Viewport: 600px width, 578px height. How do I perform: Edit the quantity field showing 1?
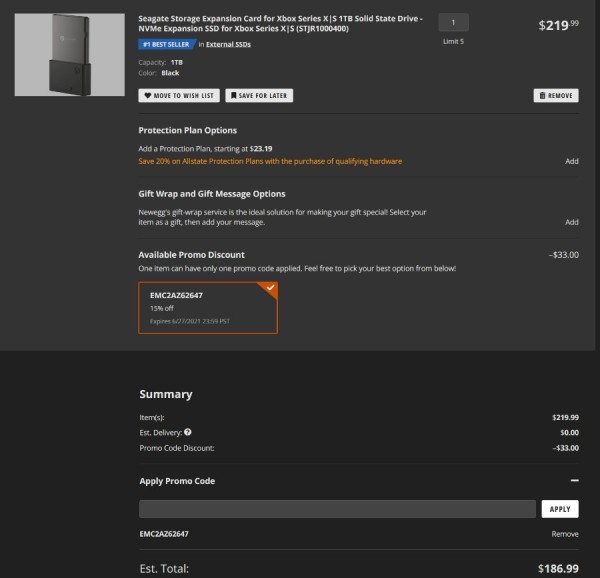[453, 23]
